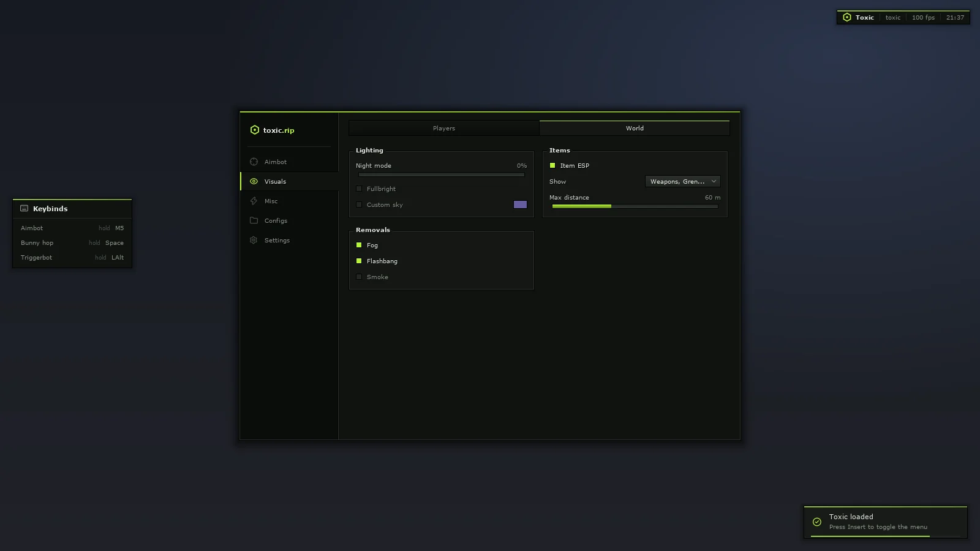Click the Toxic loaded notification text

pyautogui.click(x=851, y=517)
